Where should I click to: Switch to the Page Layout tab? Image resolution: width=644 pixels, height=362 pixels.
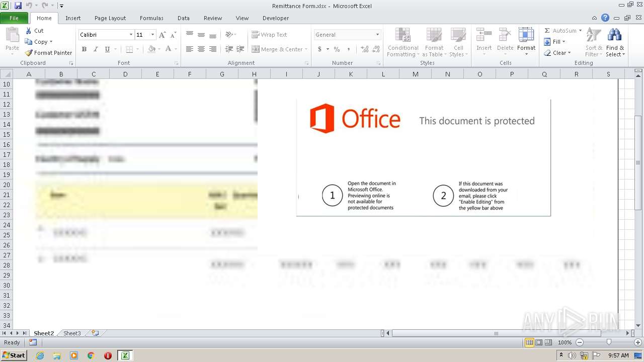point(110,18)
